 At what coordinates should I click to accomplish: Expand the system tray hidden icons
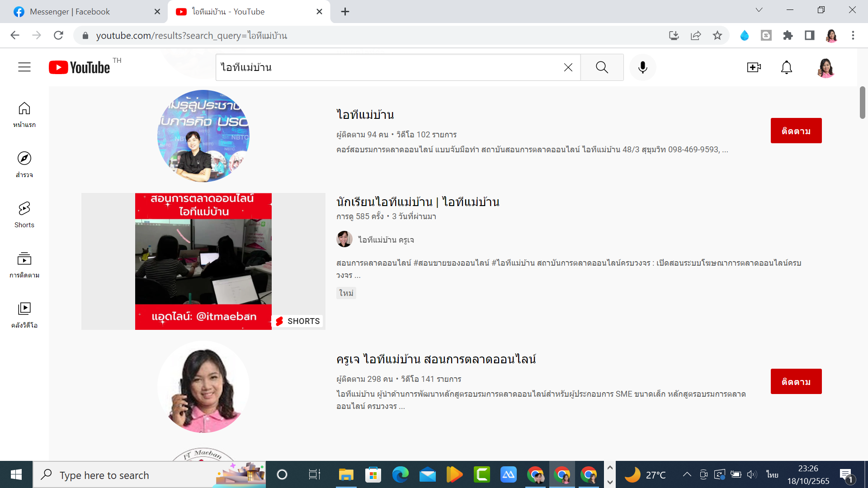[687, 474]
